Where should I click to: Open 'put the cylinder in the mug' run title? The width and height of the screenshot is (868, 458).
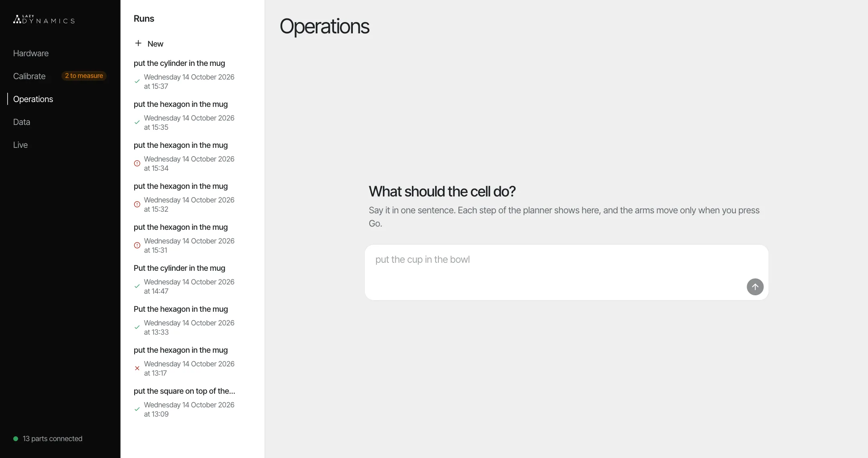click(179, 63)
